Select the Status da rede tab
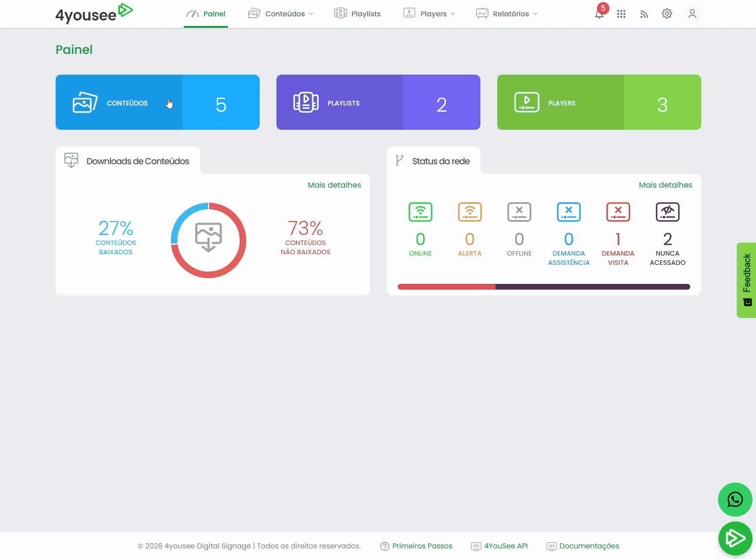Screen dimensions: 756x559 [434, 161]
